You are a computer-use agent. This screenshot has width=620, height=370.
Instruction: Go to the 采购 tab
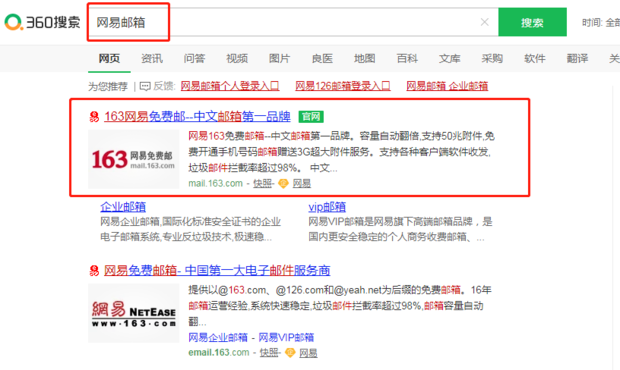coord(492,59)
